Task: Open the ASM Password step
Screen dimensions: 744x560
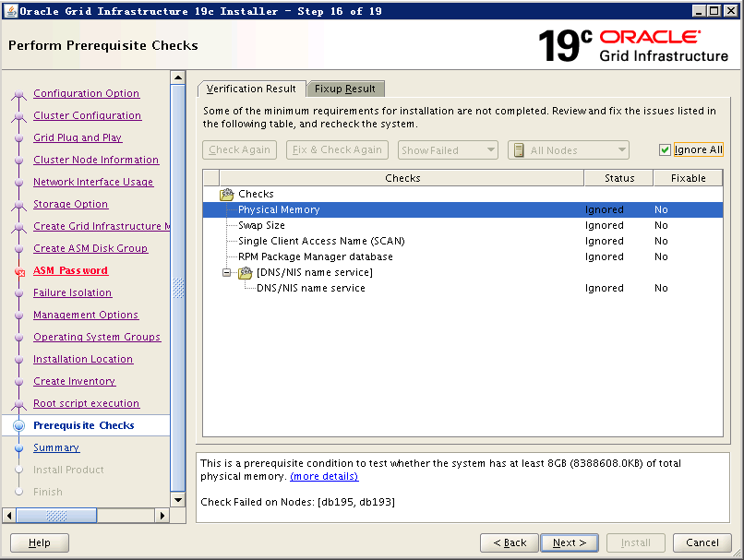Action: click(x=71, y=270)
